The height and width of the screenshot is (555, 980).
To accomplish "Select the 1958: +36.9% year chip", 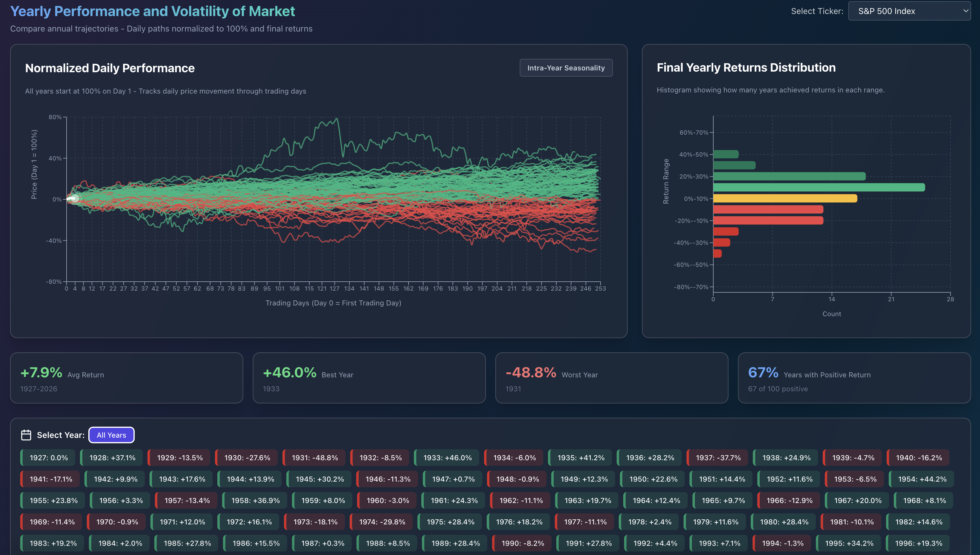I will click(253, 500).
